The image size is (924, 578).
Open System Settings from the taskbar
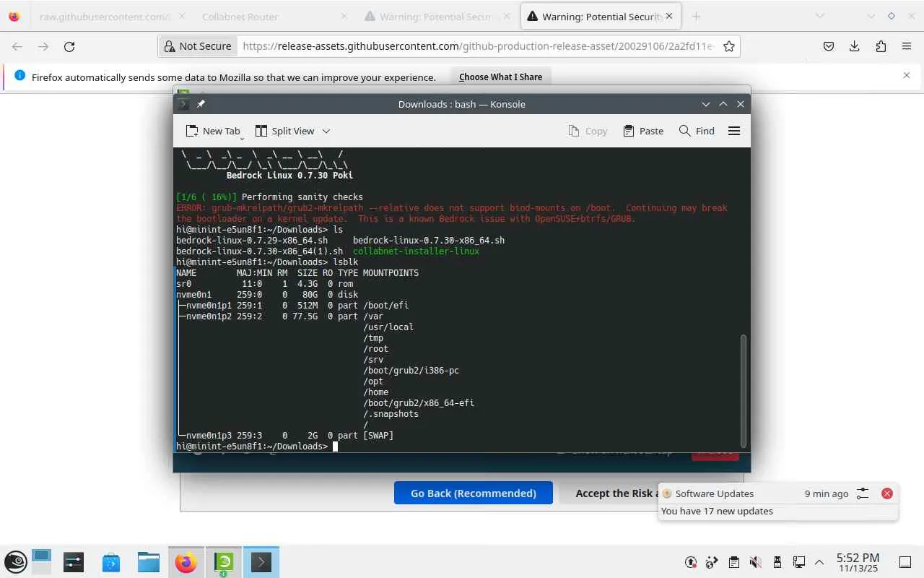coord(74,562)
